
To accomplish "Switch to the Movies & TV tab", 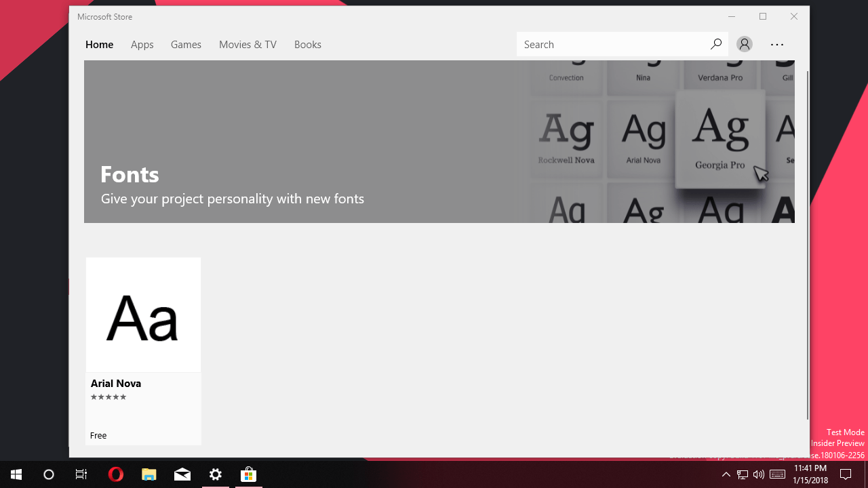I will (x=248, y=44).
